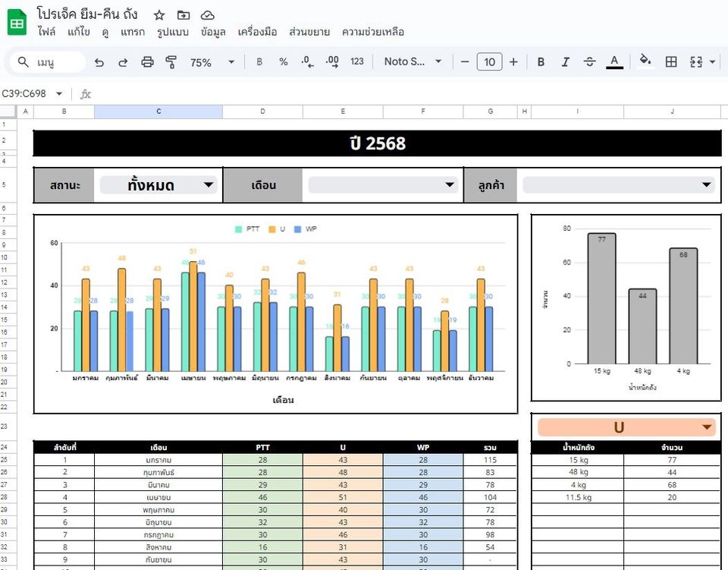
Task: Toggle italic text formatting
Action: click(x=565, y=62)
